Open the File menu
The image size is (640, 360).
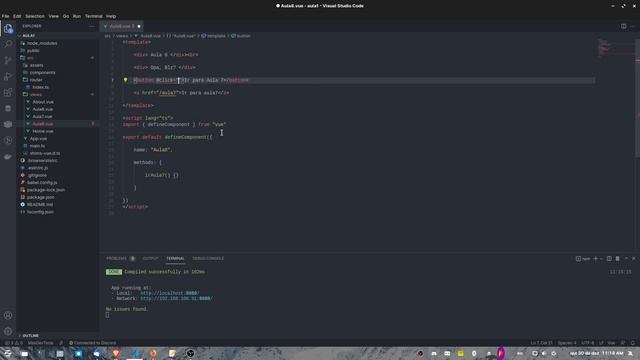click(6, 16)
